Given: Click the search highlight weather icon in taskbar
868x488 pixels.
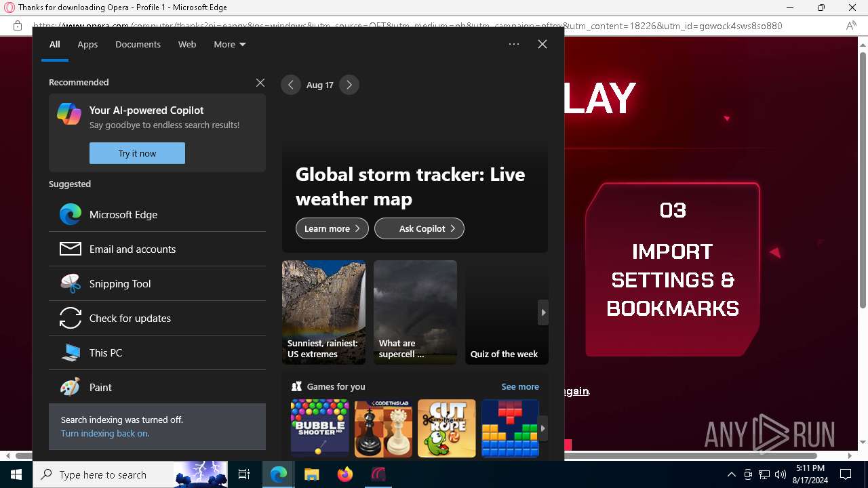Looking at the screenshot, I should point(201,474).
